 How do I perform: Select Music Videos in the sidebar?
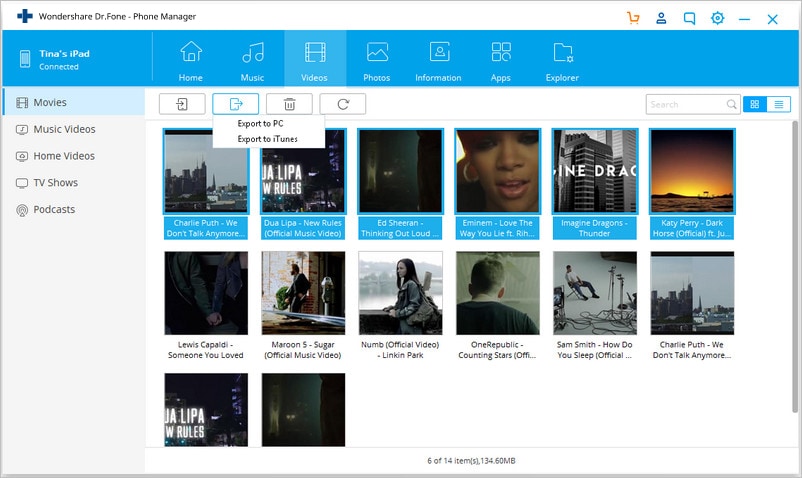pyautogui.click(x=73, y=129)
